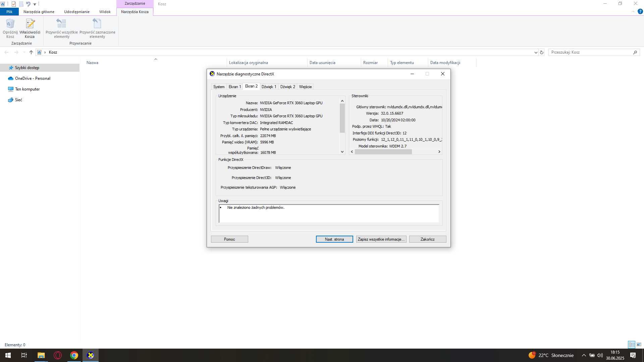This screenshot has width=644, height=362.
Task: Click drivers panel scroll left arrow
Action: tap(352, 152)
